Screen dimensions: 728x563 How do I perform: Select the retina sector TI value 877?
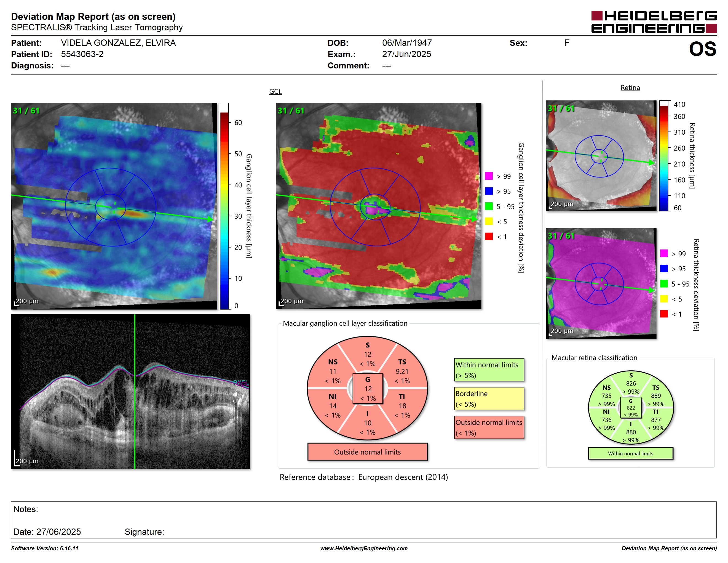coord(656,420)
